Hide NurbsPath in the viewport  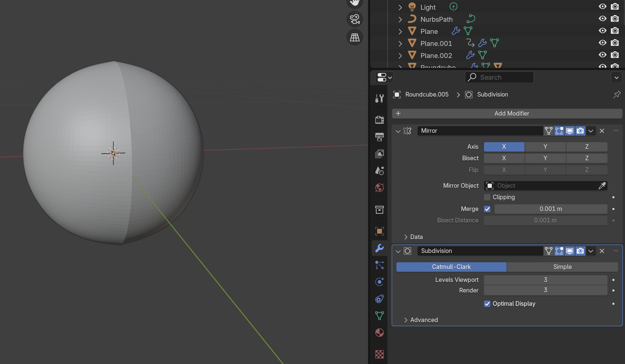pyautogui.click(x=602, y=19)
